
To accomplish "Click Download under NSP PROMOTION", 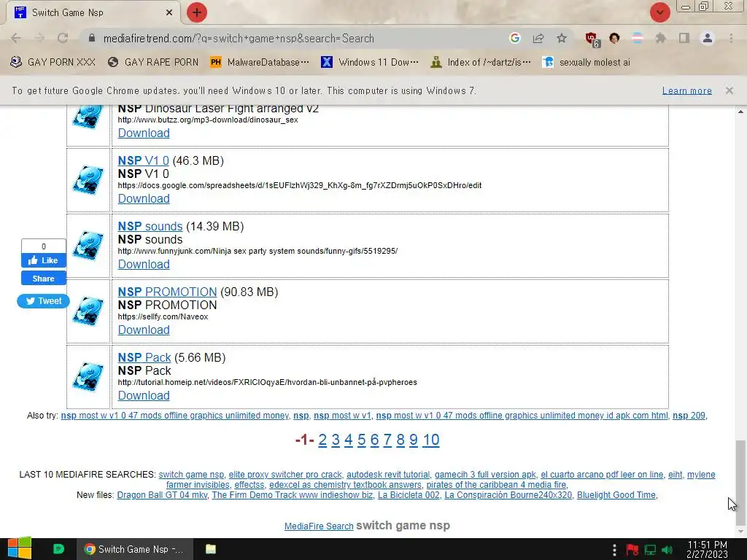I will (144, 330).
